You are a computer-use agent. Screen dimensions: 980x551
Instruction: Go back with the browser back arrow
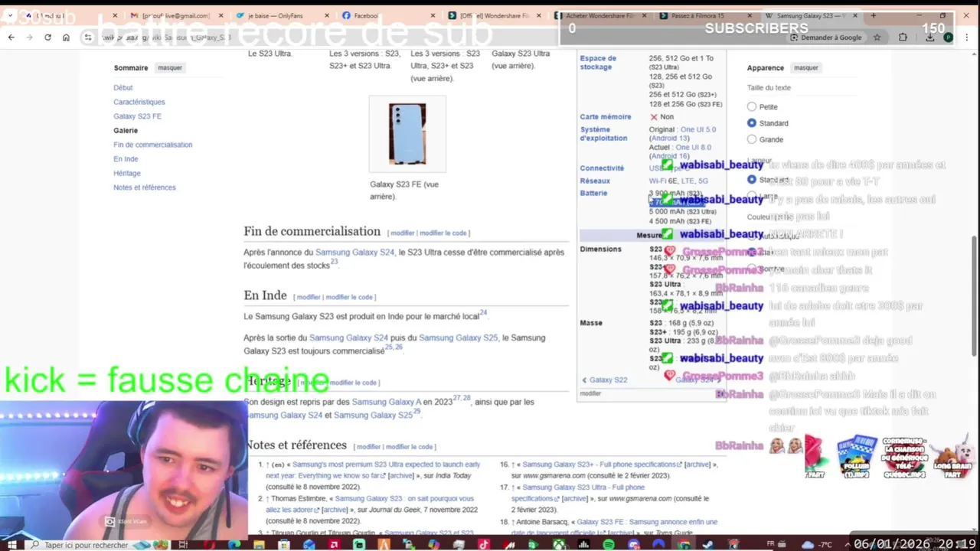pos(11,37)
